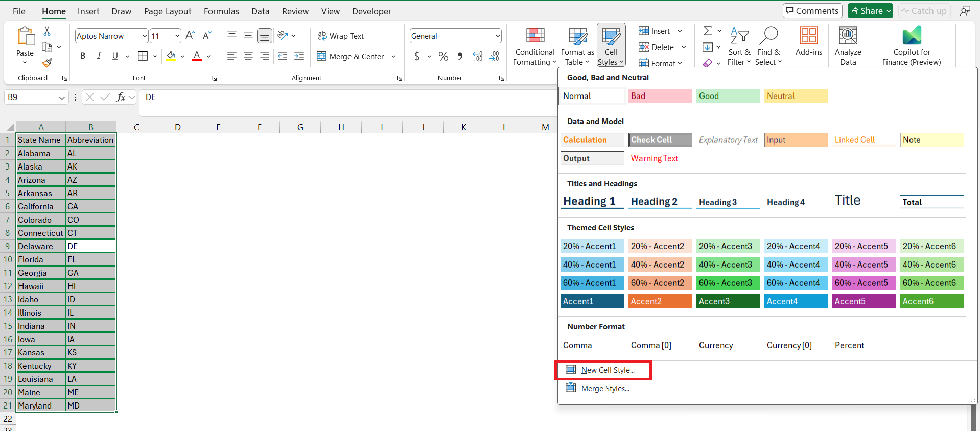Toggle Underline formatting
The height and width of the screenshot is (431, 980).
pos(115,56)
